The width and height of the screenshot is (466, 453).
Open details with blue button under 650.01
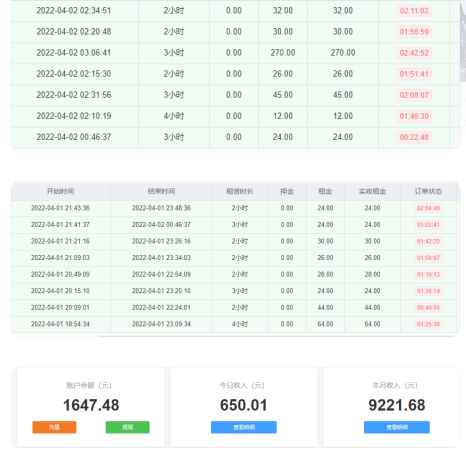(244, 427)
